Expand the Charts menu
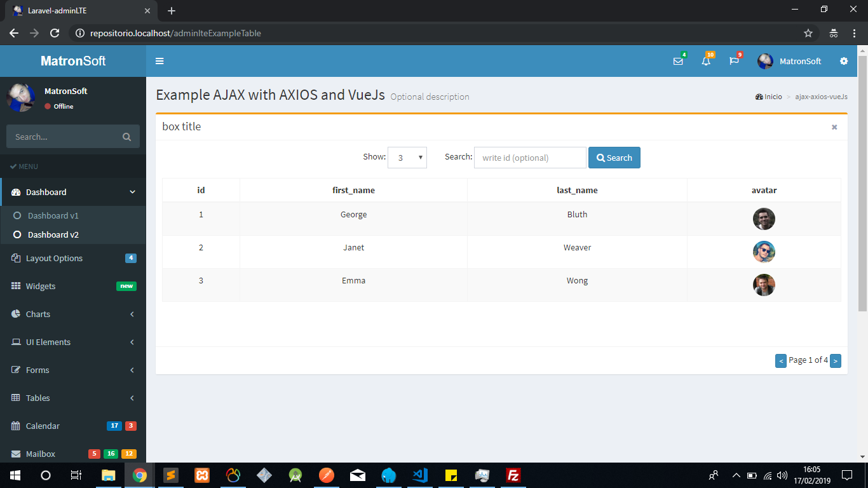The width and height of the screenshot is (868, 488). tap(73, 314)
